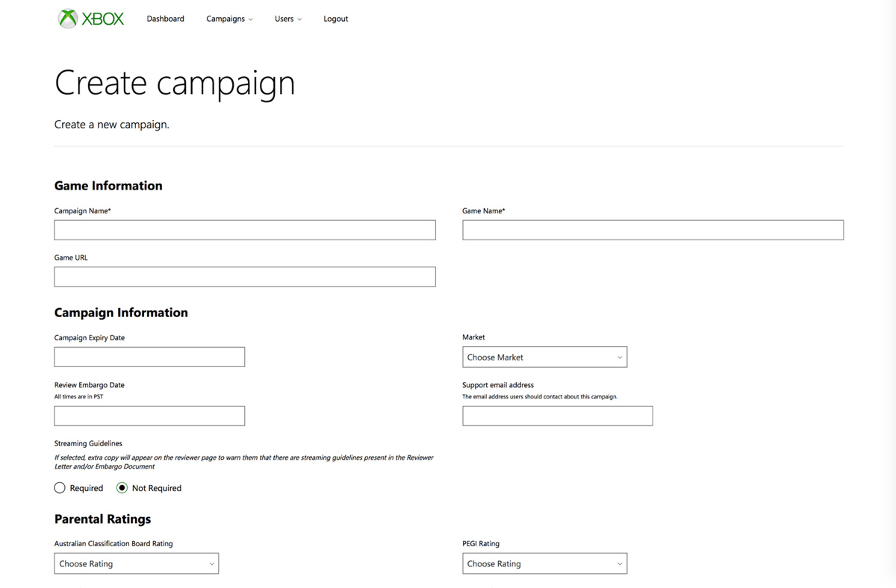The height and width of the screenshot is (588, 896).
Task: Click into the Game Name field
Action: [653, 230]
